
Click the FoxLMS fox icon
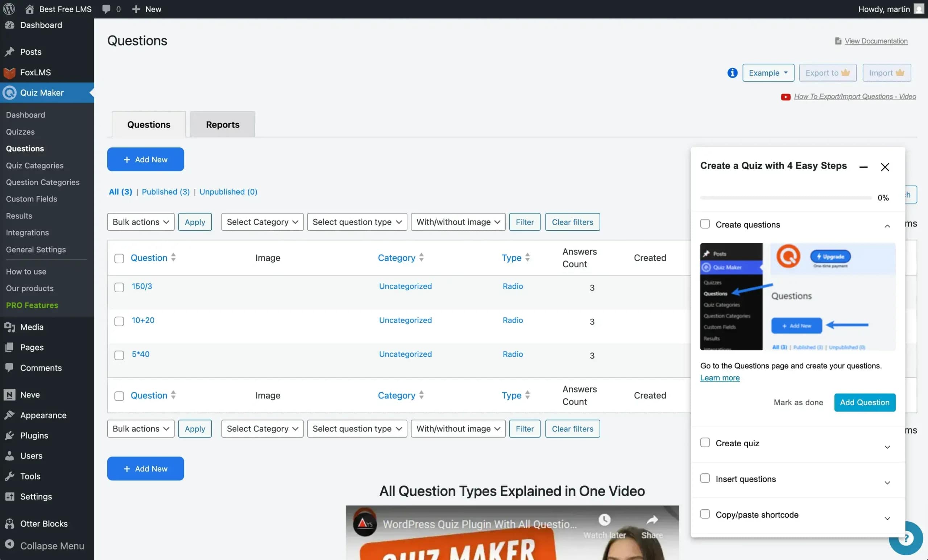10,72
